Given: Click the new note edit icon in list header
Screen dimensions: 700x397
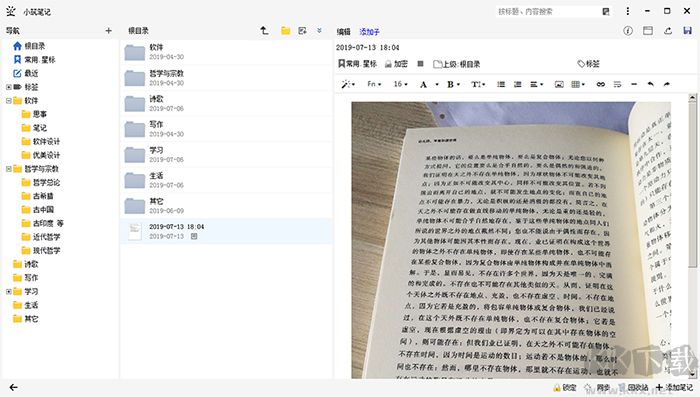Looking at the screenshot, I should (x=302, y=30).
